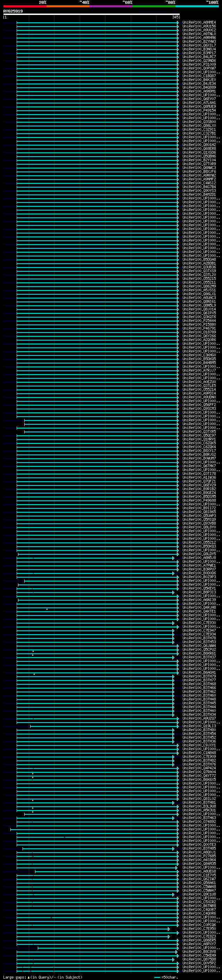Click the red ~20% identity legend segment

pos(25,6)
